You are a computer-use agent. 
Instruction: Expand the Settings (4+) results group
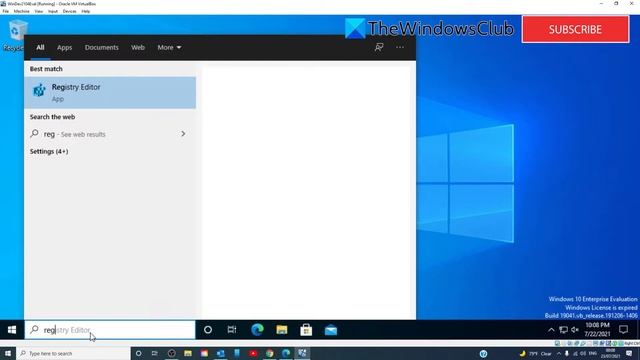[x=49, y=151]
